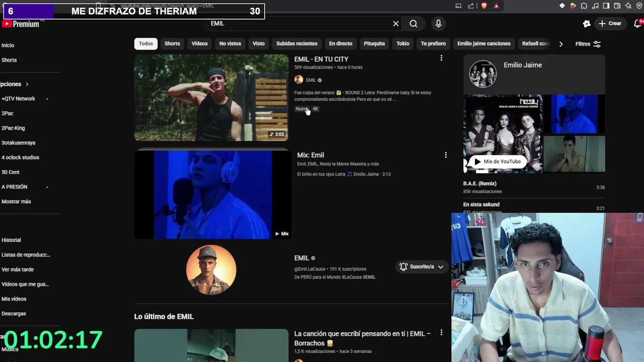Open the Suscrito/a subscription dropdown
Image resolution: width=644 pixels, height=362 pixels.
[422, 266]
